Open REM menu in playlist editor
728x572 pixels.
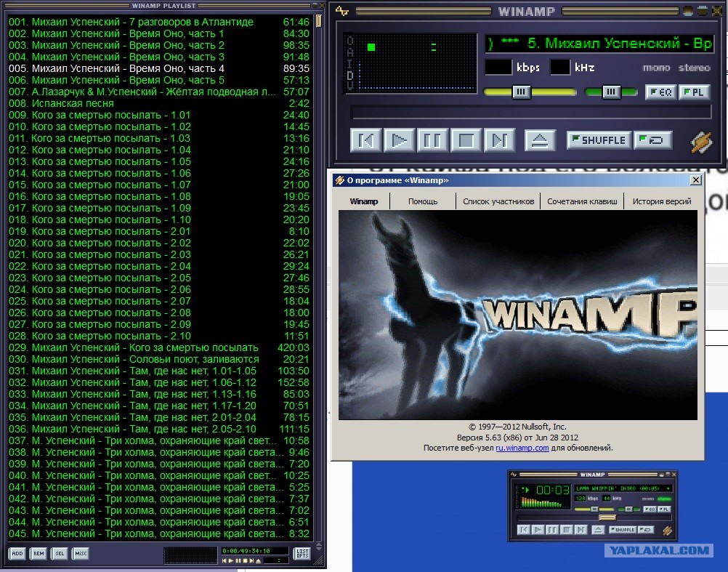click(39, 553)
